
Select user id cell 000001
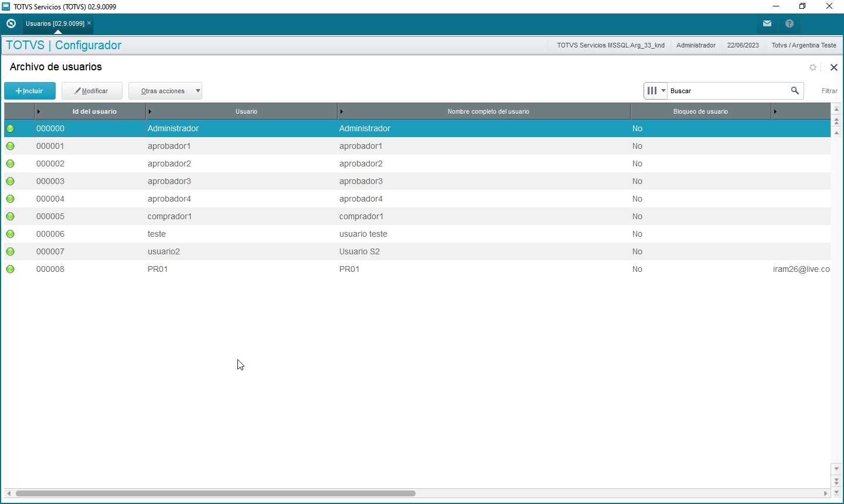(x=90, y=146)
